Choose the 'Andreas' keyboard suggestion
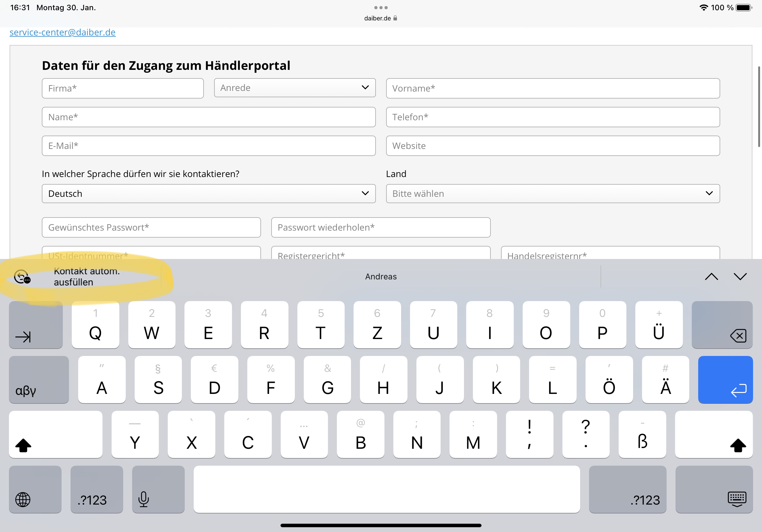Viewport: 762px width, 532px height. coord(381,277)
